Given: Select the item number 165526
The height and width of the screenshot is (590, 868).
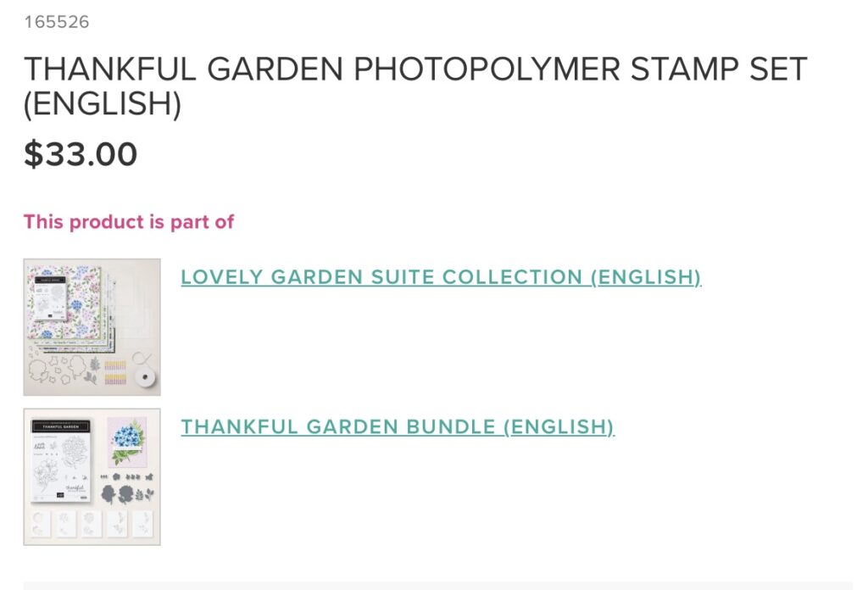Looking at the screenshot, I should coord(57,22).
